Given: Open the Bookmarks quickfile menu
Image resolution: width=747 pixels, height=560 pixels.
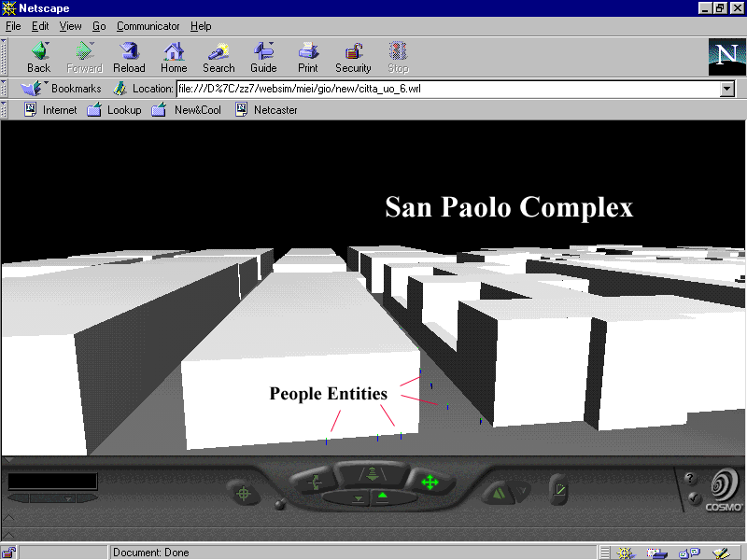Looking at the screenshot, I should (61, 89).
